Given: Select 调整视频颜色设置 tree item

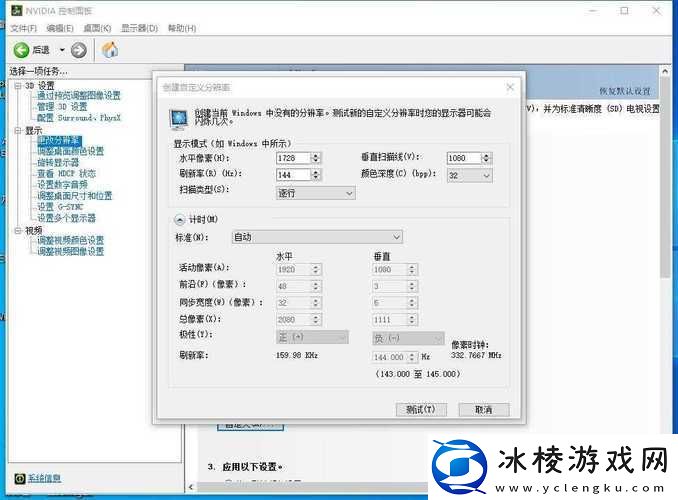Looking at the screenshot, I should (70, 240).
